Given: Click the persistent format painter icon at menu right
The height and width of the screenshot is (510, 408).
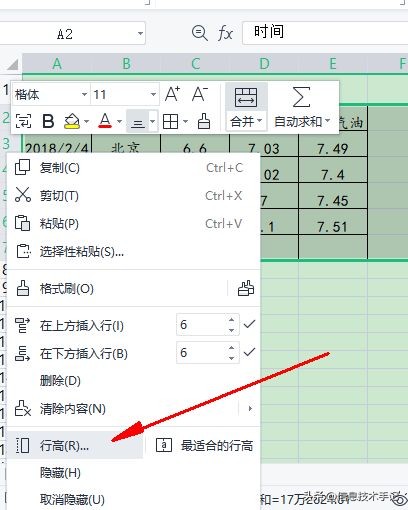Looking at the screenshot, I should point(246,288).
